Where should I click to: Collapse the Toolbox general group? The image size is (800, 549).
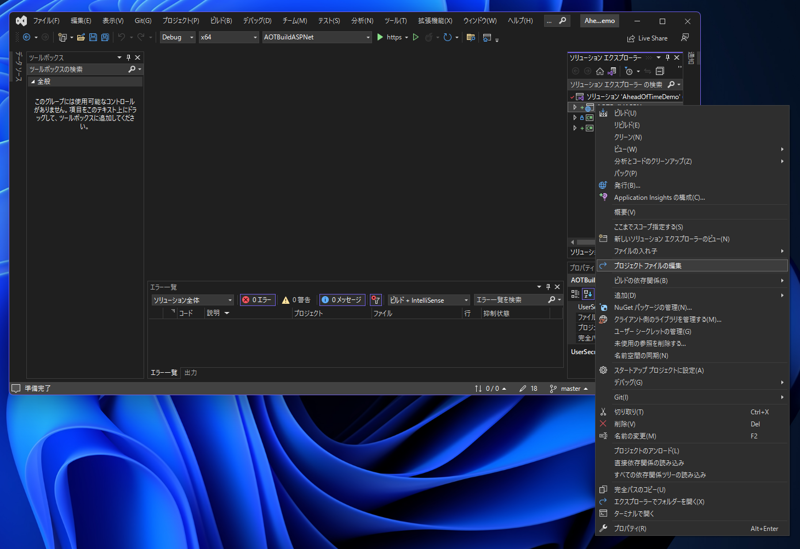[33, 82]
